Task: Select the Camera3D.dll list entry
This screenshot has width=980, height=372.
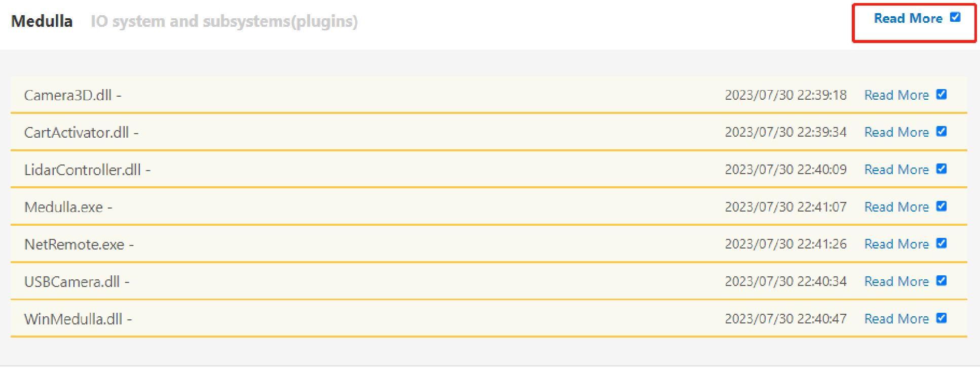Action: point(68,95)
